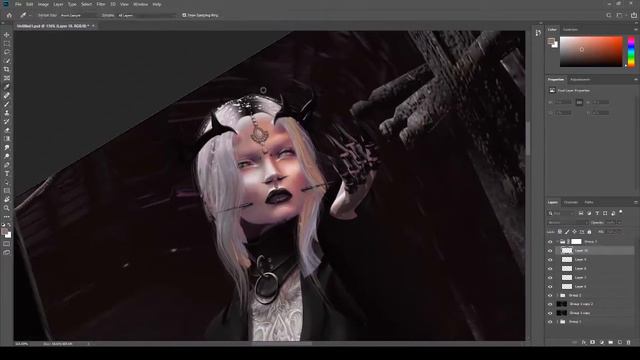This screenshot has height=360, width=640.
Task: Open the Sample All Layers dropdown
Action: 147,15
